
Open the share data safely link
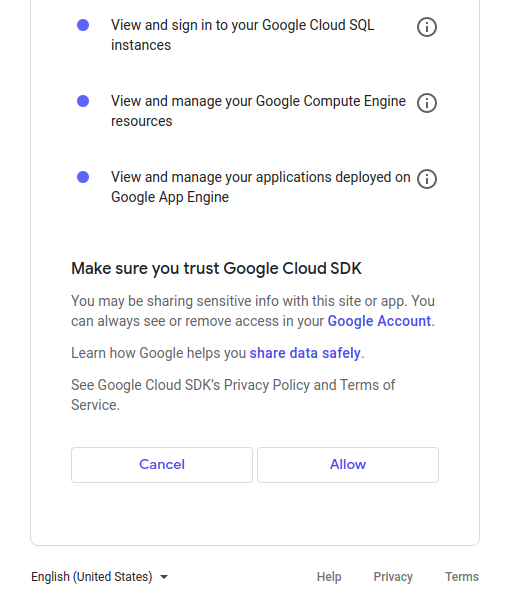click(x=305, y=353)
